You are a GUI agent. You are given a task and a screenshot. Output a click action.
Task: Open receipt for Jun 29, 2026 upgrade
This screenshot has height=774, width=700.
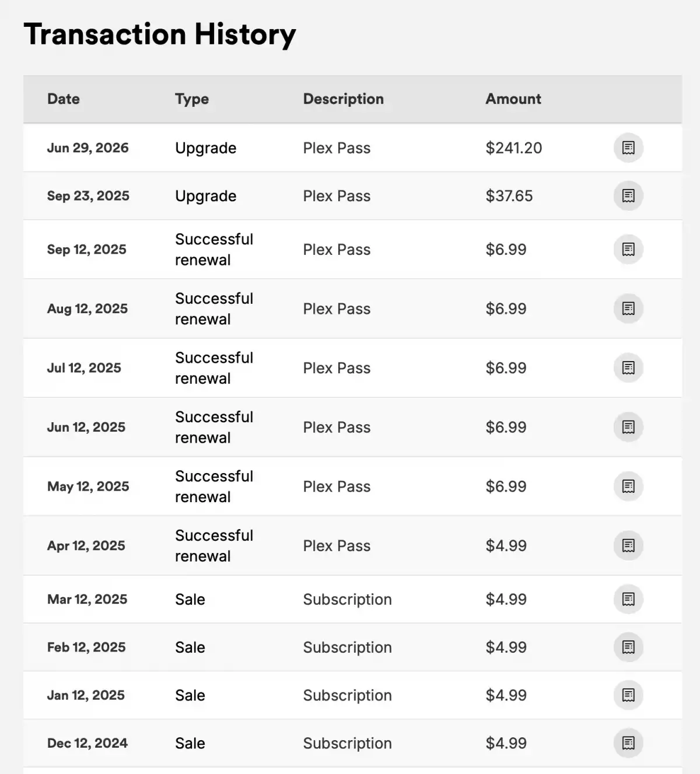click(628, 148)
